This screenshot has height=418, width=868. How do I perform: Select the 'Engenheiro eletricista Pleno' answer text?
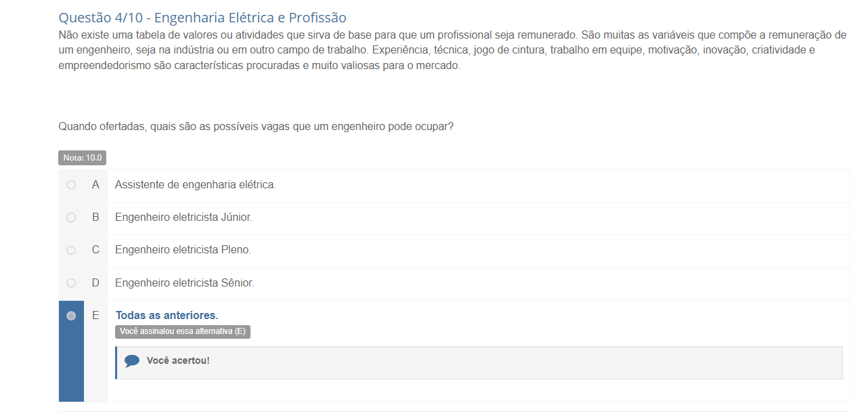pos(183,250)
